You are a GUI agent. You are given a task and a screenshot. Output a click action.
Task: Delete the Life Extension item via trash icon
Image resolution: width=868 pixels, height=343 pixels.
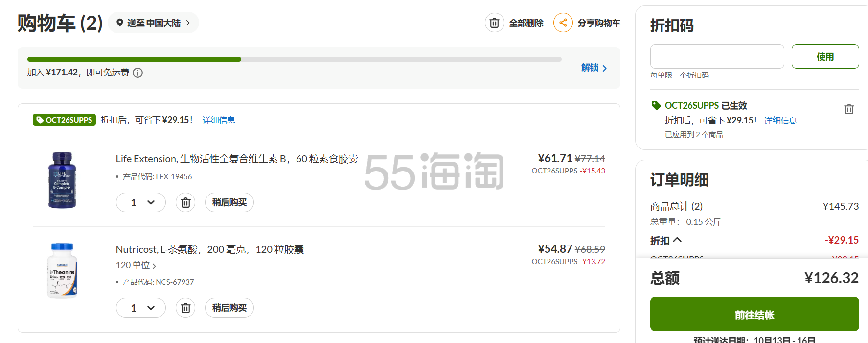pyautogui.click(x=185, y=202)
